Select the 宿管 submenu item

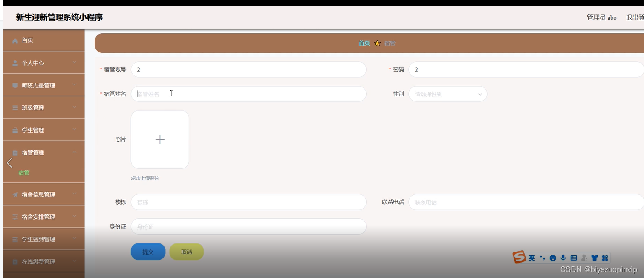click(24, 172)
